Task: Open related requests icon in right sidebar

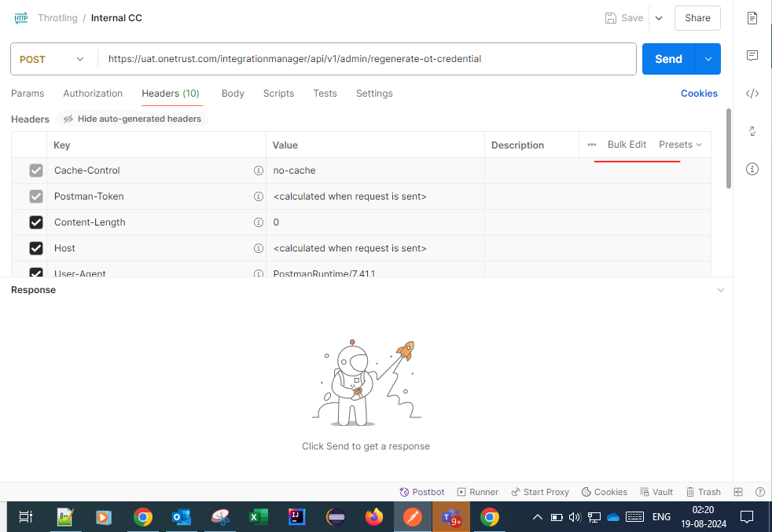Action: [x=752, y=131]
